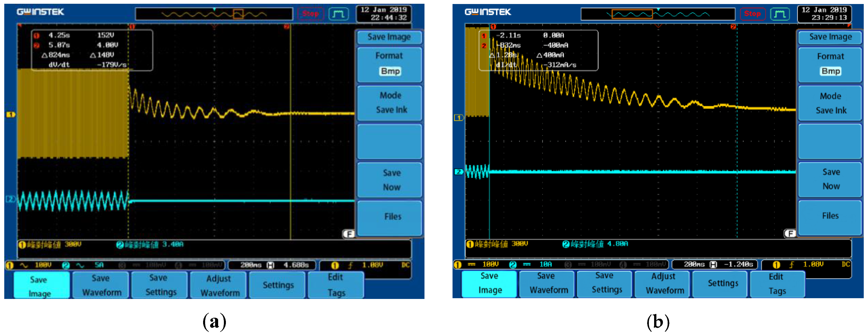This screenshot has height=335, width=868.
Task: Click channel 1 ground marker in right oscilloscope (b)
Action: (x=459, y=118)
